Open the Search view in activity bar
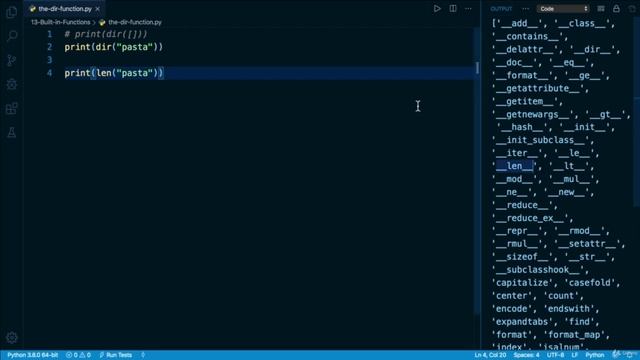 11,36
